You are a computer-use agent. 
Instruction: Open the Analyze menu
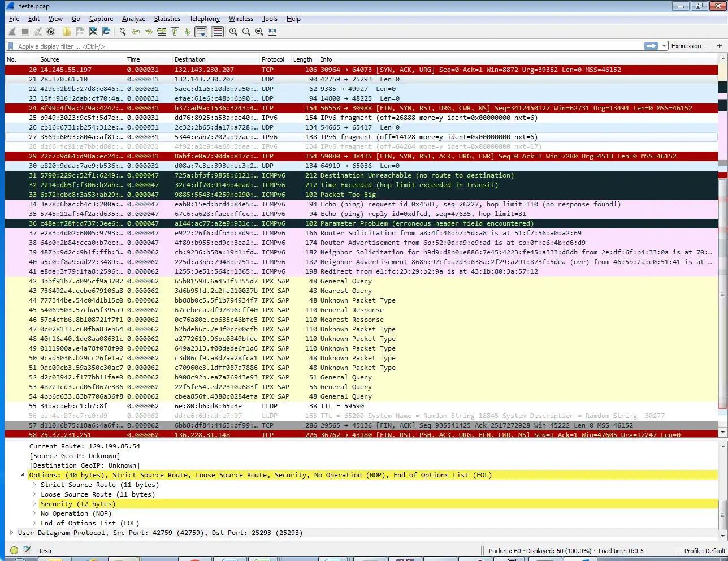click(x=134, y=19)
